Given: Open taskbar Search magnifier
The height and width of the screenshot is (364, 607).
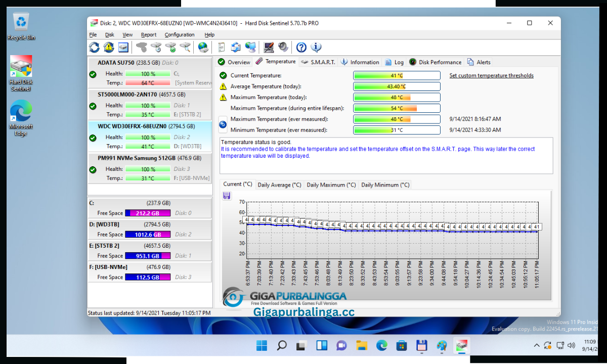Looking at the screenshot, I should tap(282, 346).
